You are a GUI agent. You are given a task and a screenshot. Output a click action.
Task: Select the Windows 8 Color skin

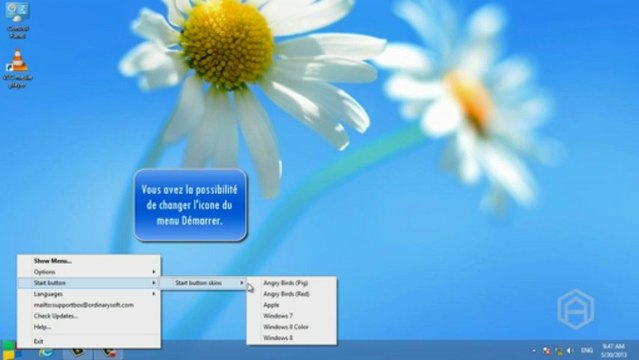click(292, 327)
